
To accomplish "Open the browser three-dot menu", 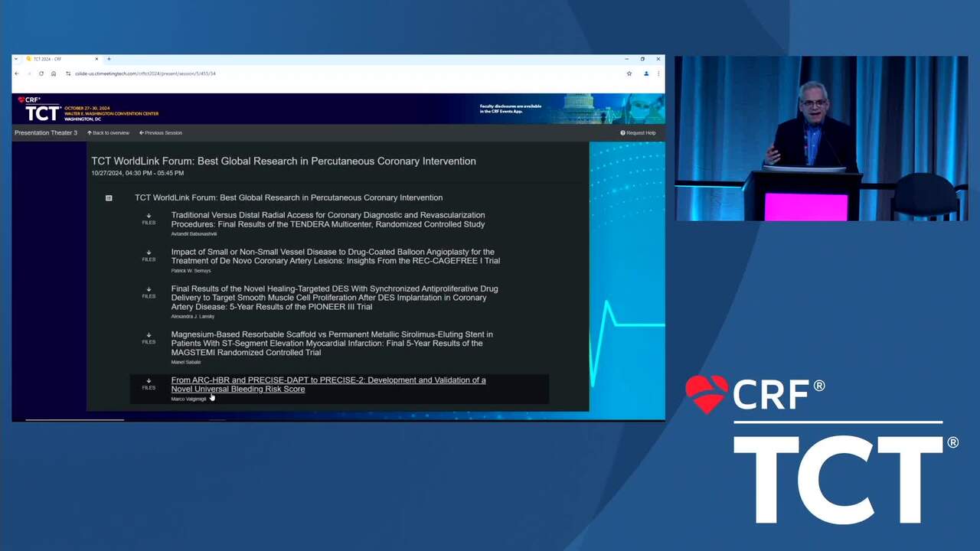I will [x=658, y=73].
